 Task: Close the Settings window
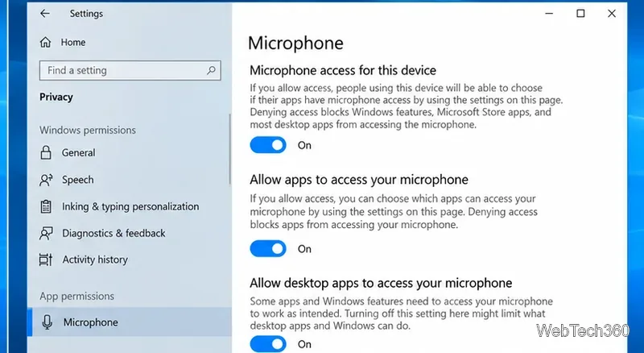click(612, 14)
